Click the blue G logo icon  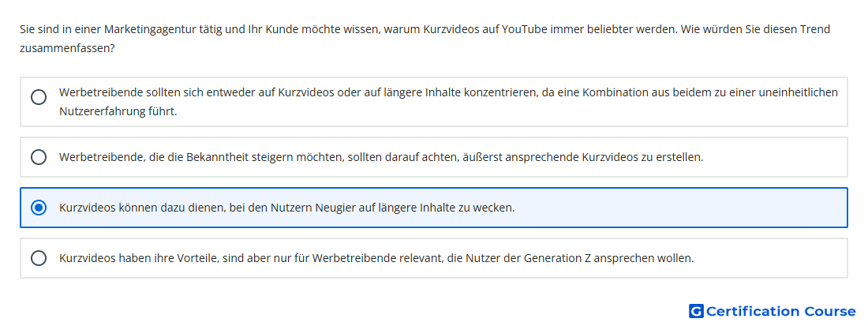[x=696, y=311]
